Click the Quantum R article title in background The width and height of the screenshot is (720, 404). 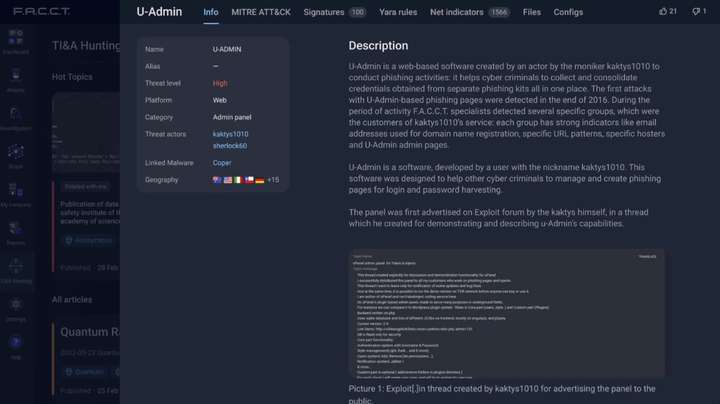pyautogui.click(x=90, y=332)
